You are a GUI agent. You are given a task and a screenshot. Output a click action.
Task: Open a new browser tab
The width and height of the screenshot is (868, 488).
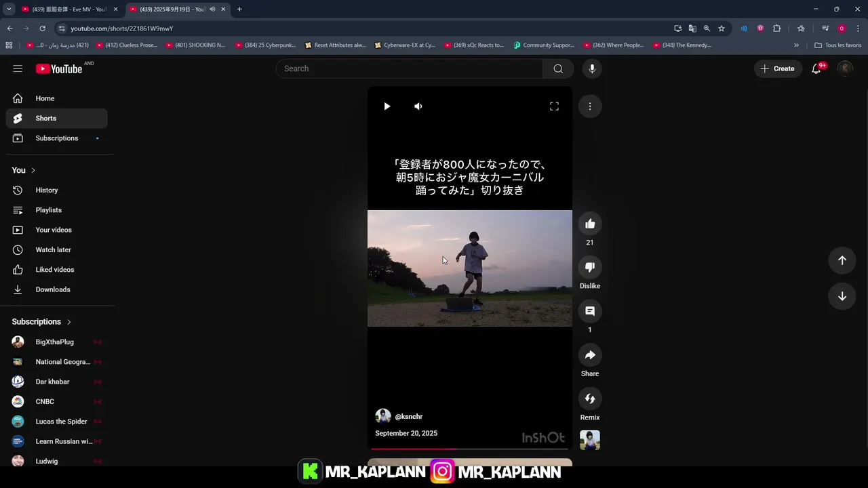point(239,9)
